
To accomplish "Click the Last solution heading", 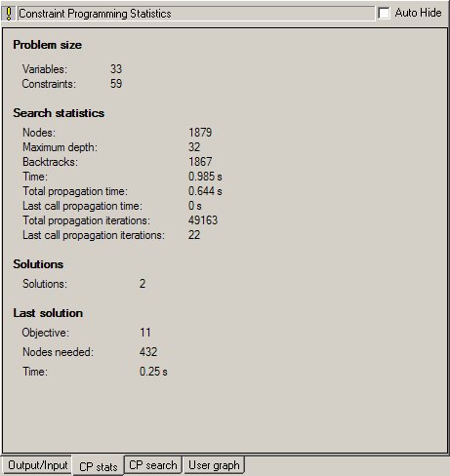I will (x=48, y=313).
